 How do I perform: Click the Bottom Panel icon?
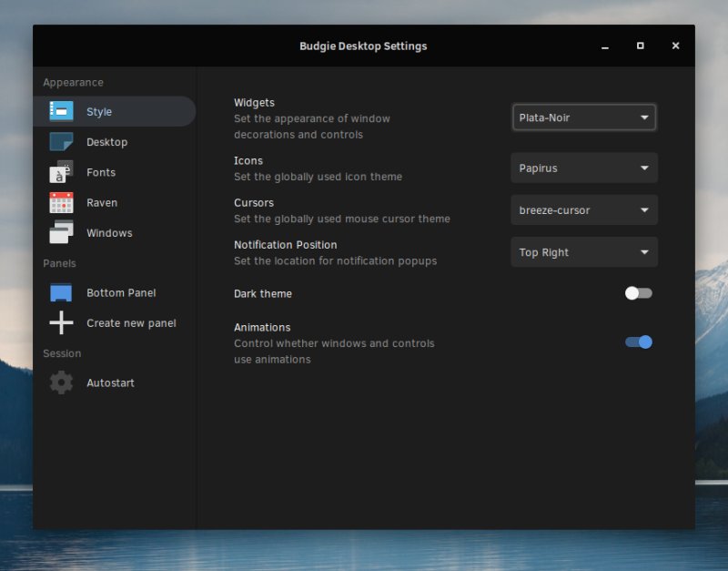60,292
